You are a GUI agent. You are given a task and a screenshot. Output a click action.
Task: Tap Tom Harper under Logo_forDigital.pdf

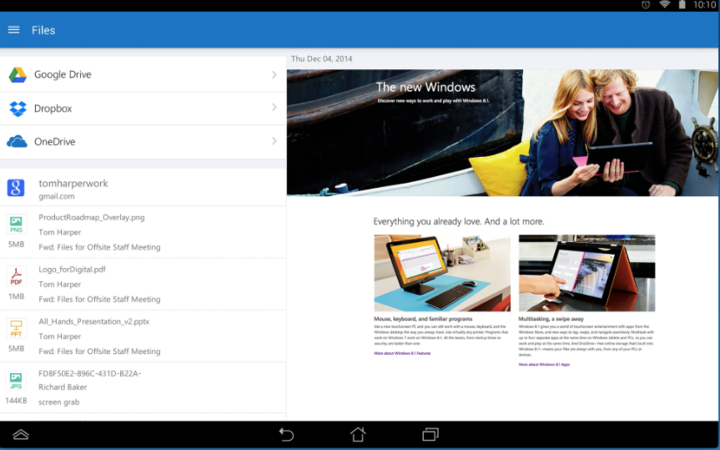(60, 284)
